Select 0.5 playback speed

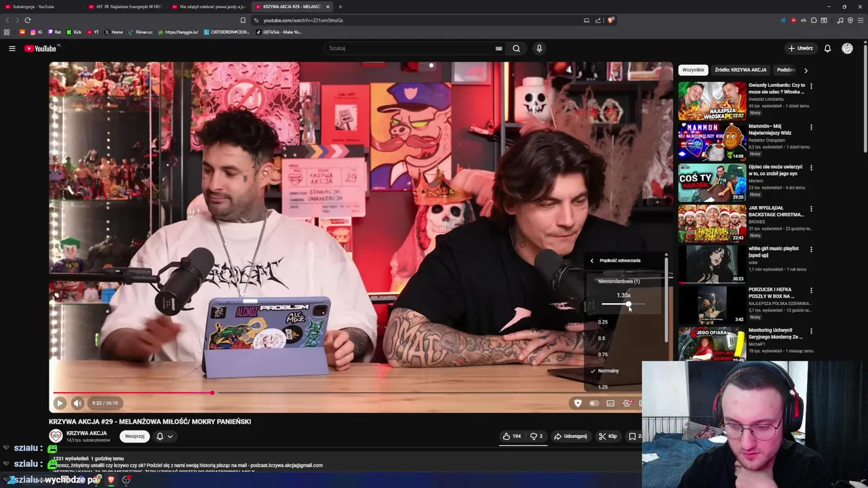(601, 338)
